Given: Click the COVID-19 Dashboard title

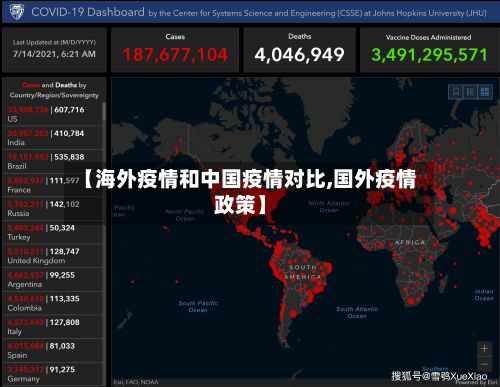Looking at the screenshot, I should [88, 12].
